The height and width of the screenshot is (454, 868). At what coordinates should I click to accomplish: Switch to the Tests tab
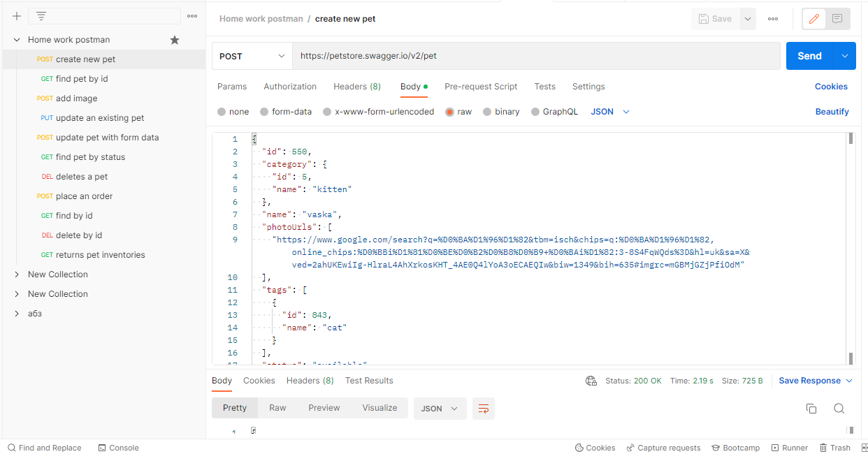[545, 86]
